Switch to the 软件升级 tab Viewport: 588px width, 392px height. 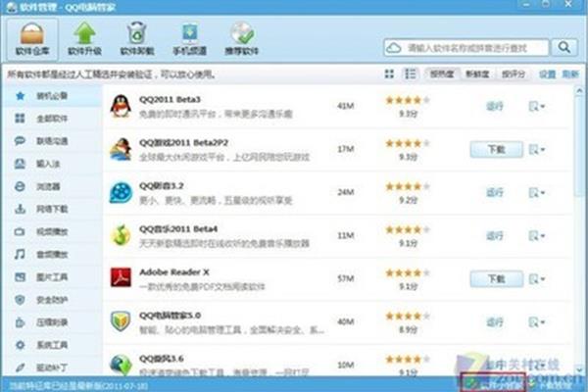84,39
